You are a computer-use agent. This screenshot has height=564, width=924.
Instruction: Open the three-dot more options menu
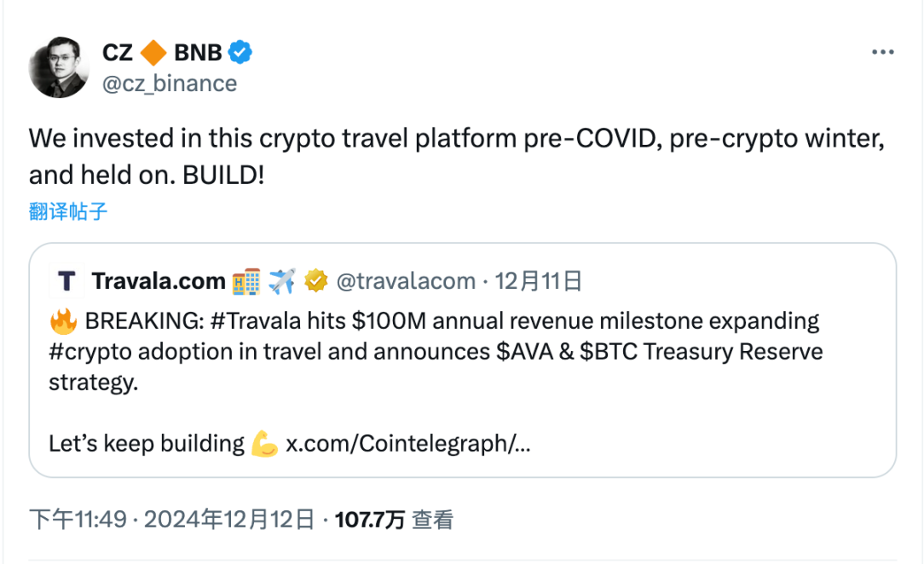882,53
